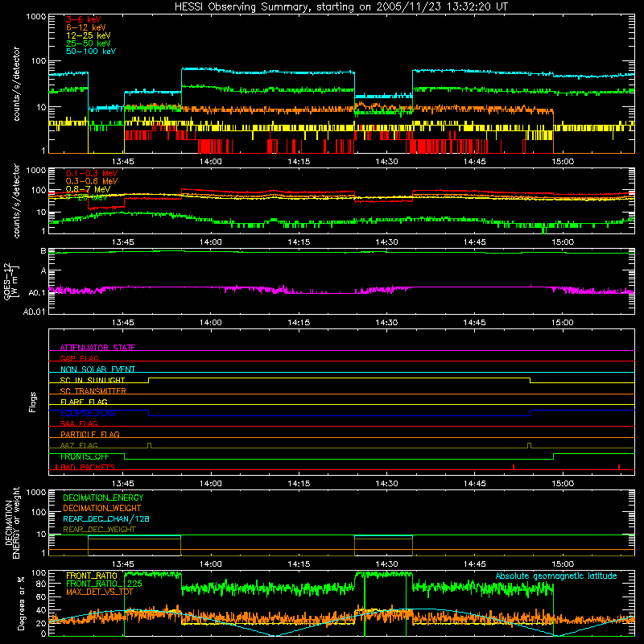The height and width of the screenshot is (644, 644).
Task: Click the olive flag label above FRONTS_OFF
Action: pyautogui.click(x=79, y=445)
